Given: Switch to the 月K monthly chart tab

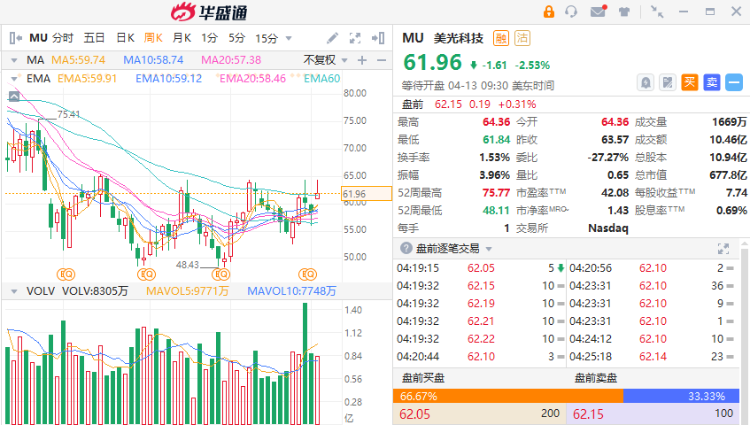Looking at the screenshot, I should [x=182, y=38].
